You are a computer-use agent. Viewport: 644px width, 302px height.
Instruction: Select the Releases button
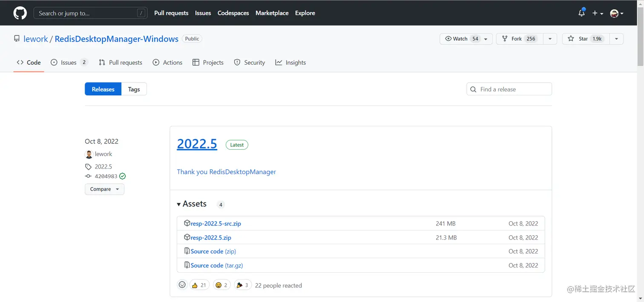[103, 89]
